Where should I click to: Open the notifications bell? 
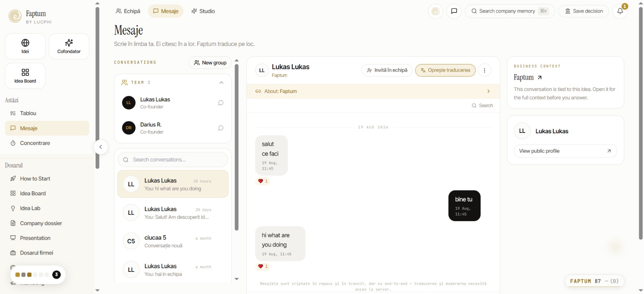[x=620, y=11]
